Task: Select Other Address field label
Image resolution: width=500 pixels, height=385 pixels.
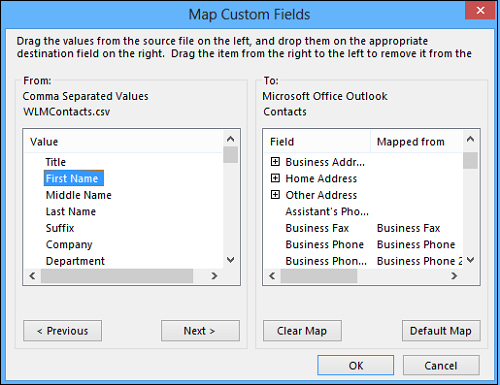Action: coord(321,195)
